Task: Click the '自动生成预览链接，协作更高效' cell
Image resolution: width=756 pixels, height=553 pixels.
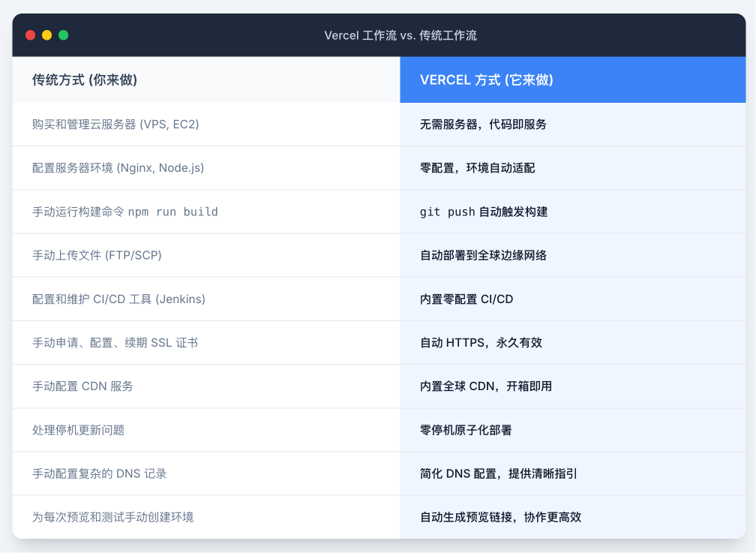Action: (500, 517)
